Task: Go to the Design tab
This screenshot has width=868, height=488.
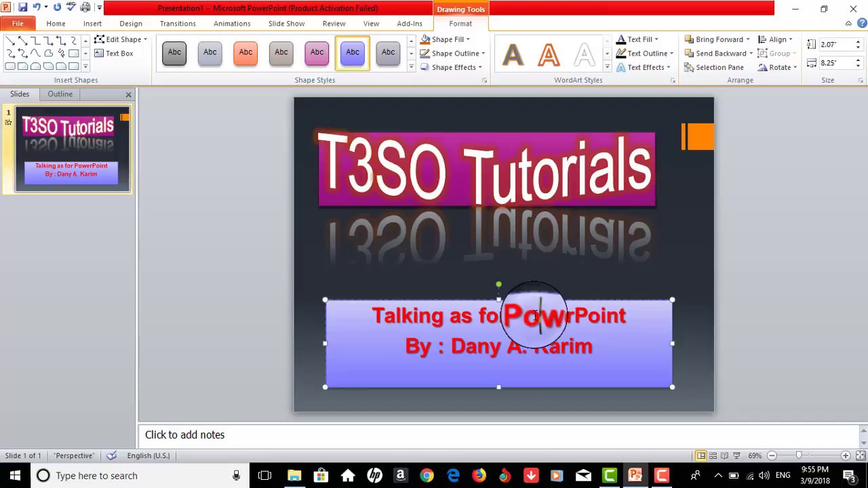Action: (131, 23)
